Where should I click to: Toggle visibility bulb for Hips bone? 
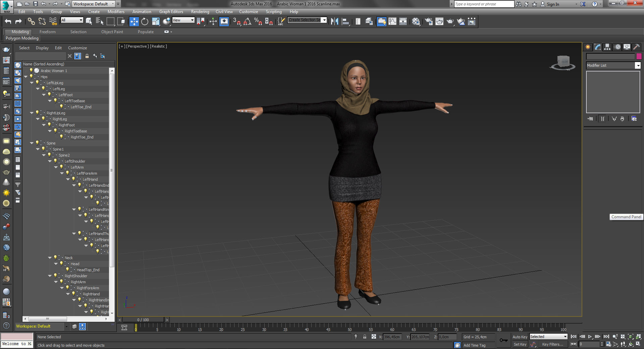click(31, 76)
